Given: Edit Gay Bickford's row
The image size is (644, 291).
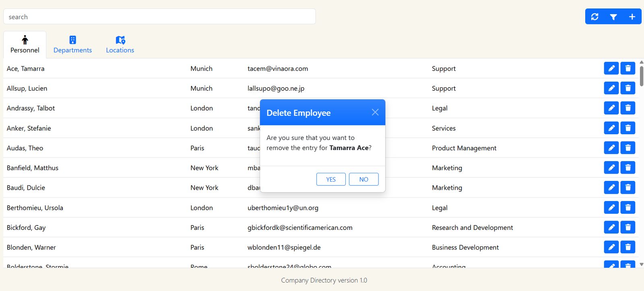Looking at the screenshot, I should [x=611, y=227].
